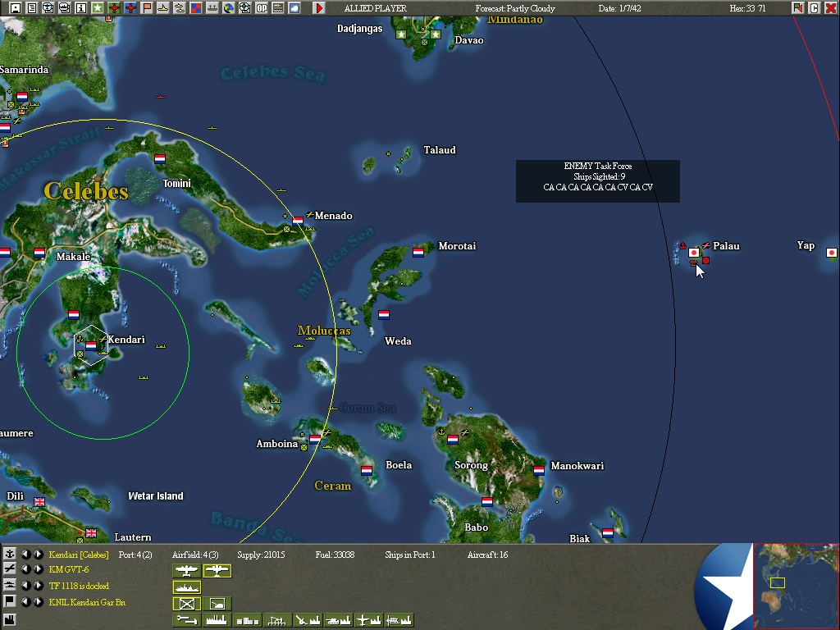Click the Japanese flag at Yap

pyautogui.click(x=832, y=253)
